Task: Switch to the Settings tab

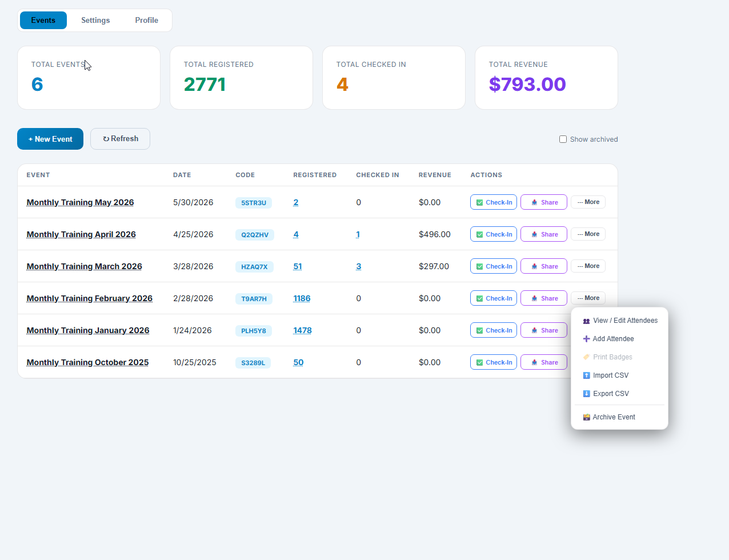Action: pos(95,20)
